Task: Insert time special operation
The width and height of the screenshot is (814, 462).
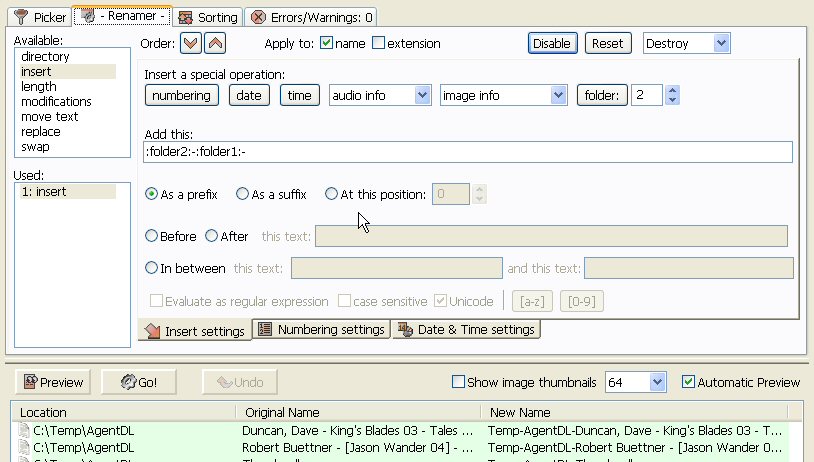Action: coord(300,95)
